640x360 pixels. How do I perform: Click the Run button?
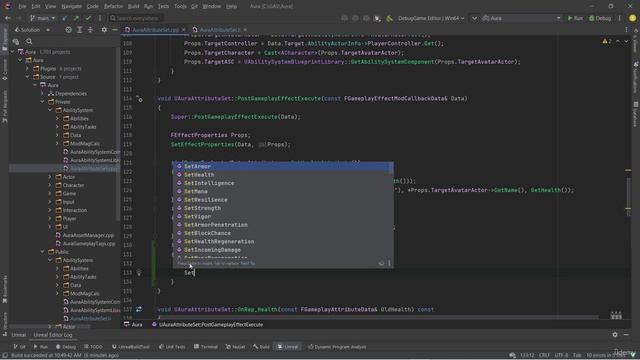(575, 18)
